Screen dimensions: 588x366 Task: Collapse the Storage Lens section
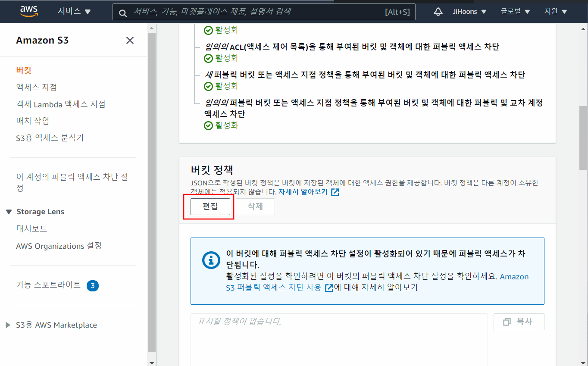tap(9, 212)
